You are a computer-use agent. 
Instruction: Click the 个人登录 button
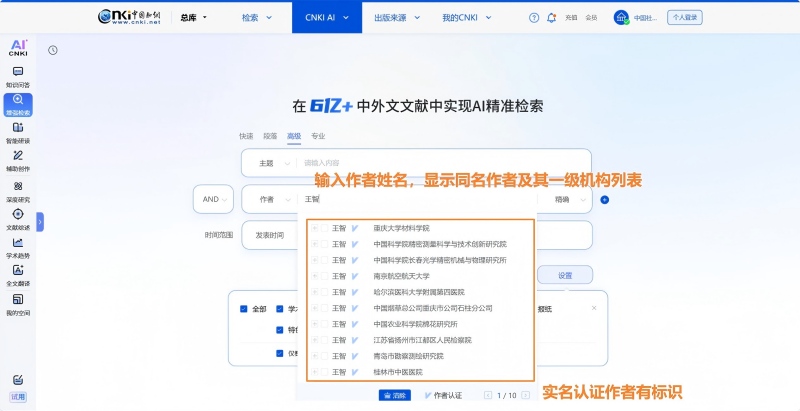(685, 17)
